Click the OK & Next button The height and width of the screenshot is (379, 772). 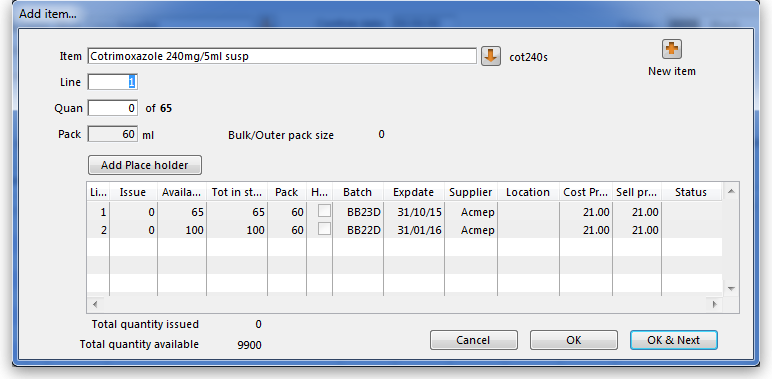[674, 340]
